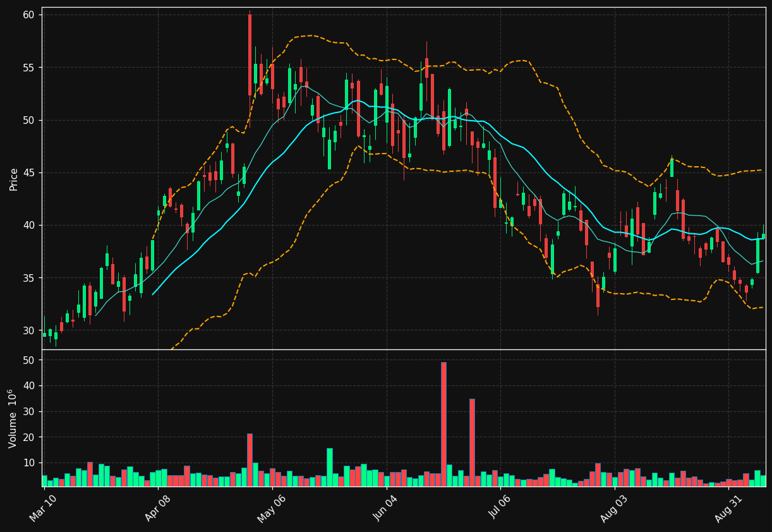Screen dimensions: 772x532
Task: Select the red volume bar reaching 35
Action: pyautogui.click(x=472, y=442)
